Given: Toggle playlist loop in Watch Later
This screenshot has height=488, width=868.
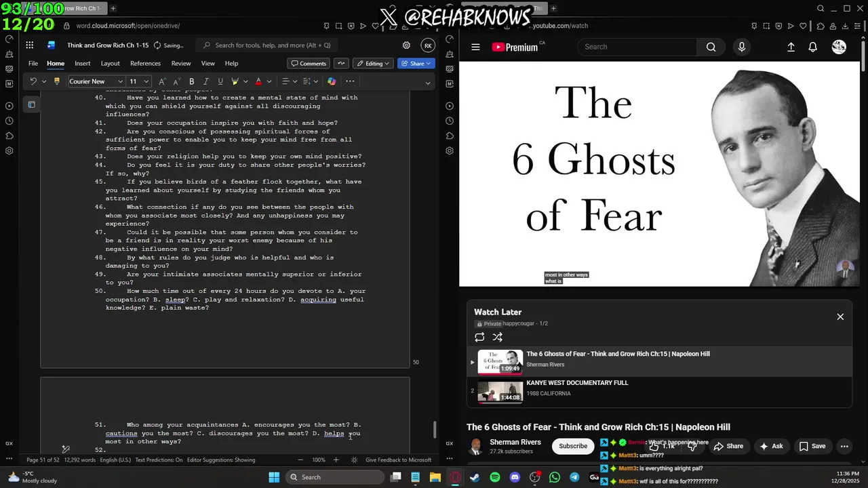Looking at the screenshot, I should point(479,337).
